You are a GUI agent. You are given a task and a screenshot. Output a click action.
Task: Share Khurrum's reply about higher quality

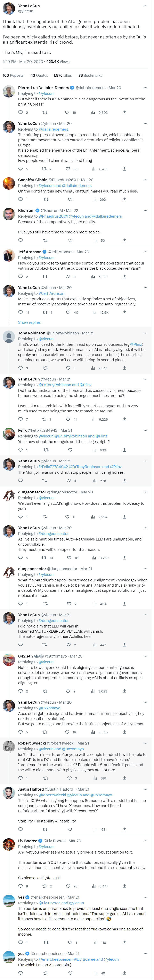pyautogui.click(x=124, y=240)
